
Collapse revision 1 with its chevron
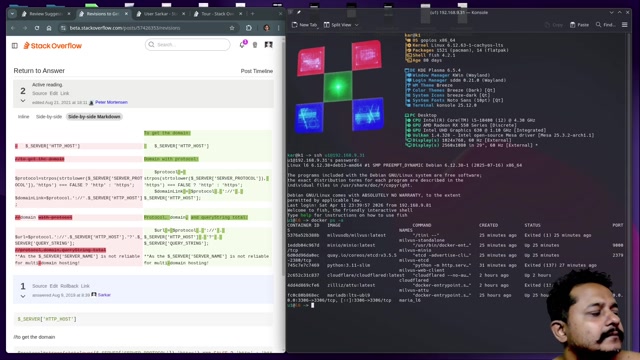tap(23, 296)
